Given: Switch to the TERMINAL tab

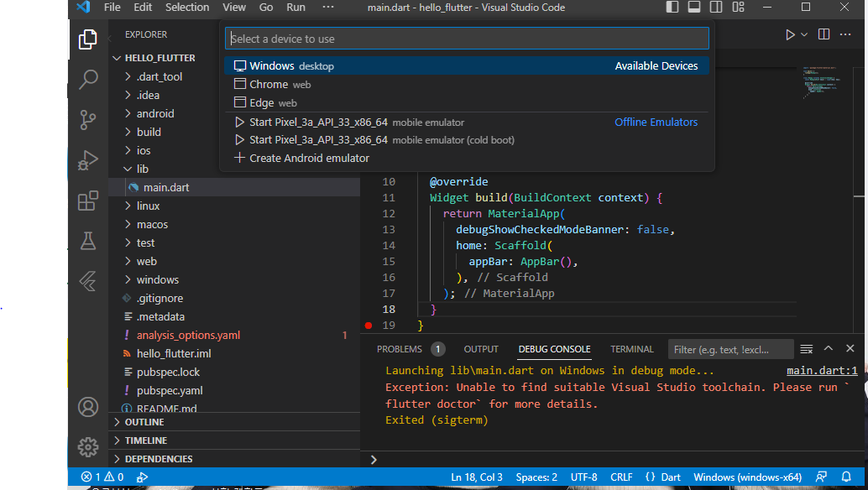Looking at the screenshot, I should tap(631, 349).
